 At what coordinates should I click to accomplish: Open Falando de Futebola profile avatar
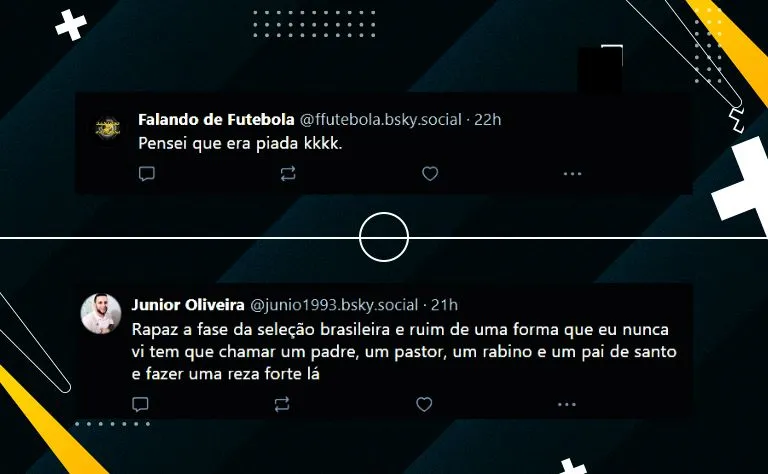click(x=108, y=128)
